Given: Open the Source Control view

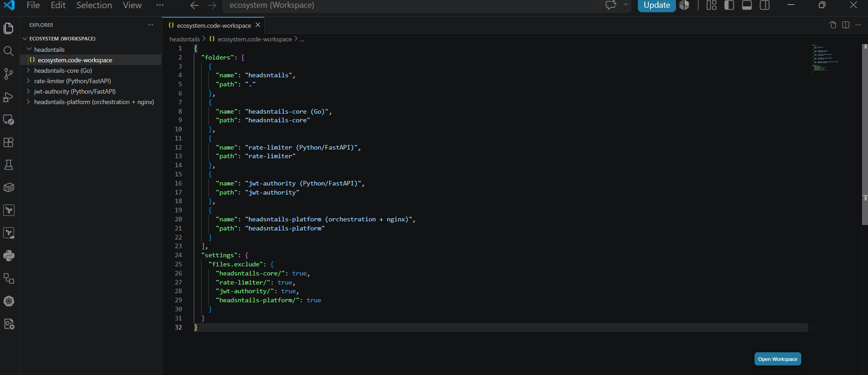Looking at the screenshot, I should [9, 74].
